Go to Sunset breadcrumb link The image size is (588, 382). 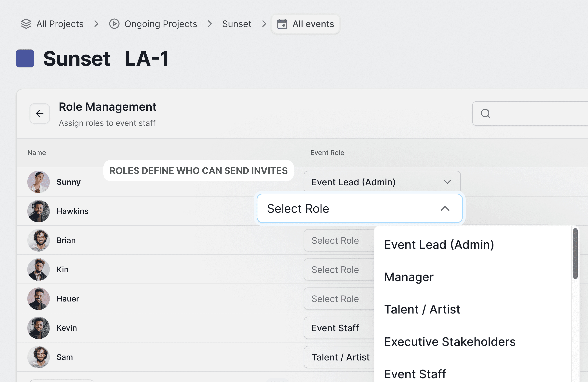pyautogui.click(x=236, y=24)
